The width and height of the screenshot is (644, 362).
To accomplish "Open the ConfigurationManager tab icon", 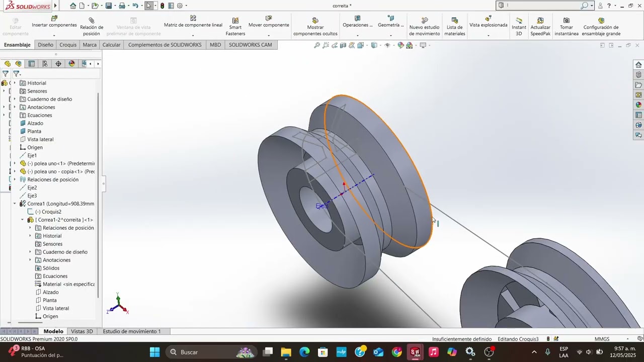I will [45, 64].
